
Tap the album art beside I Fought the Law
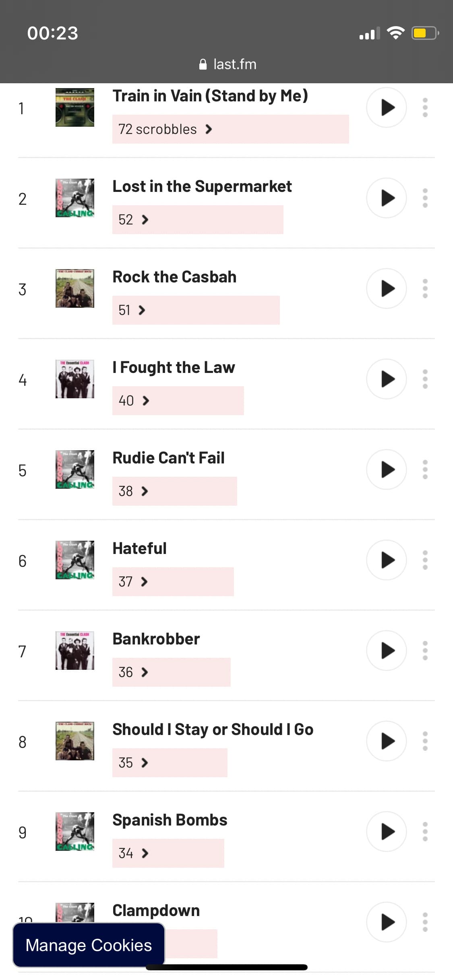pos(75,379)
